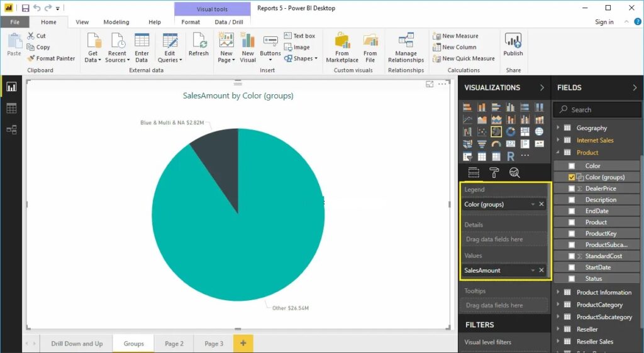
Task: Open the View ribbon tab
Action: [82, 22]
